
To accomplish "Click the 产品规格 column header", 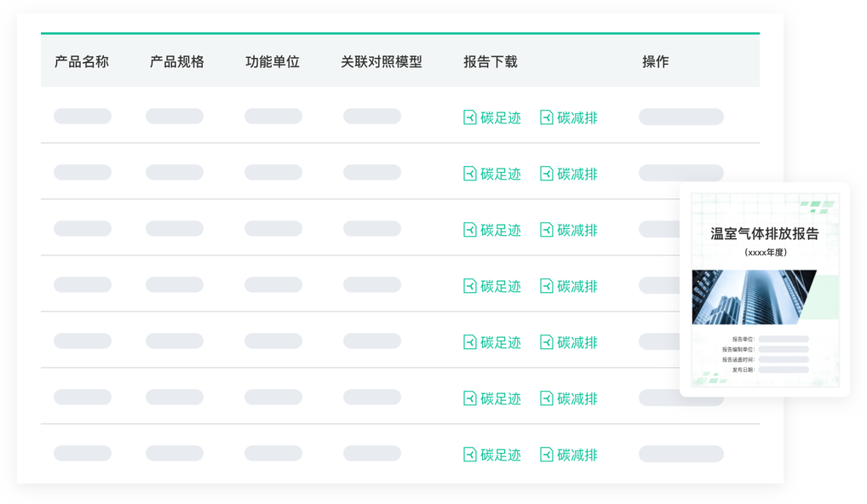I will 177,62.
